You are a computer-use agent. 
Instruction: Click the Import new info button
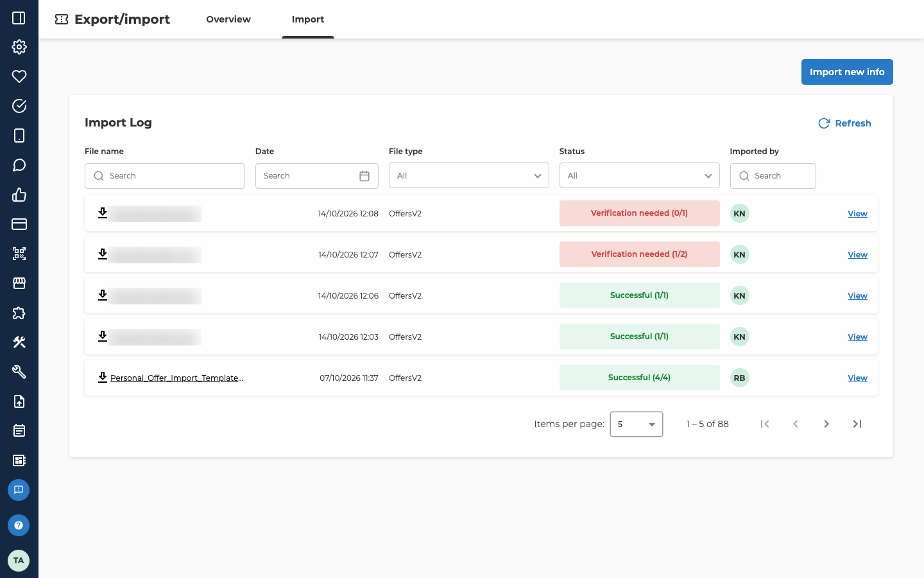[x=847, y=72]
